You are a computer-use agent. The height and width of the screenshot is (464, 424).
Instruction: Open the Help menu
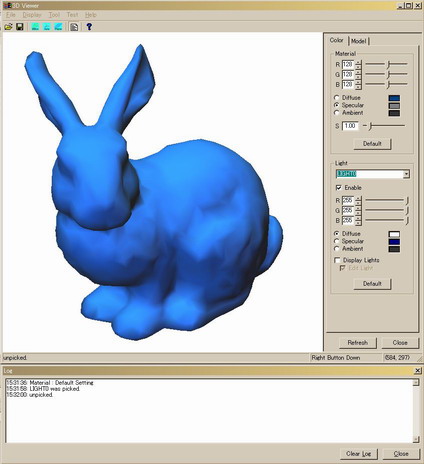[90, 15]
